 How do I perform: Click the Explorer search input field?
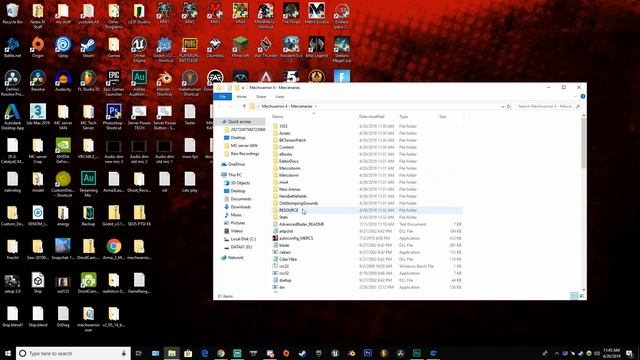coord(547,107)
